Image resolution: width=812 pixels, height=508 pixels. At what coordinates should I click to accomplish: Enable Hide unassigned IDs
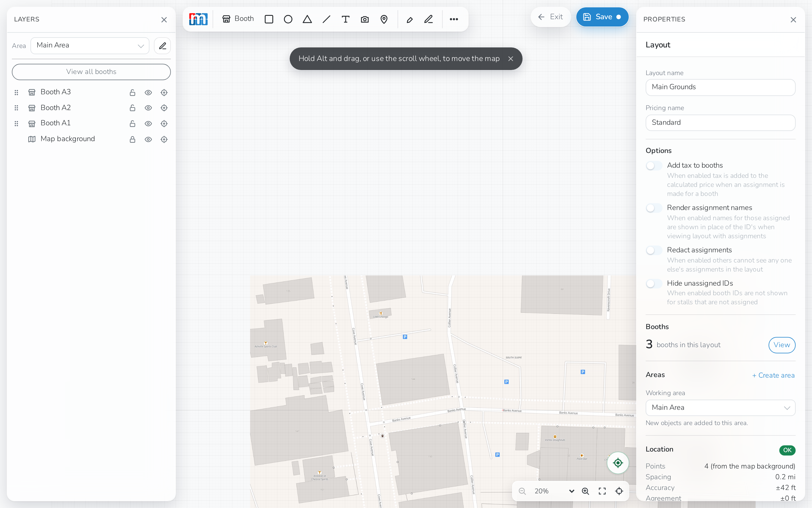click(654, 284)
